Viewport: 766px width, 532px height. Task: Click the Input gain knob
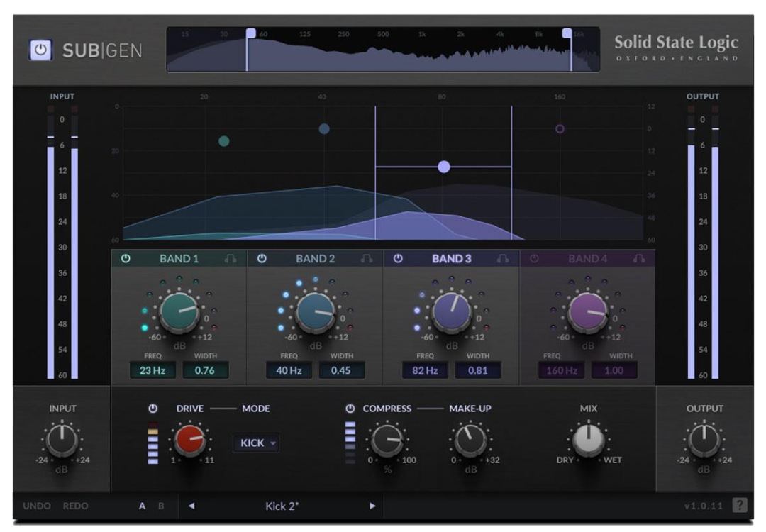pyautogui.click(x=62, y=440)
